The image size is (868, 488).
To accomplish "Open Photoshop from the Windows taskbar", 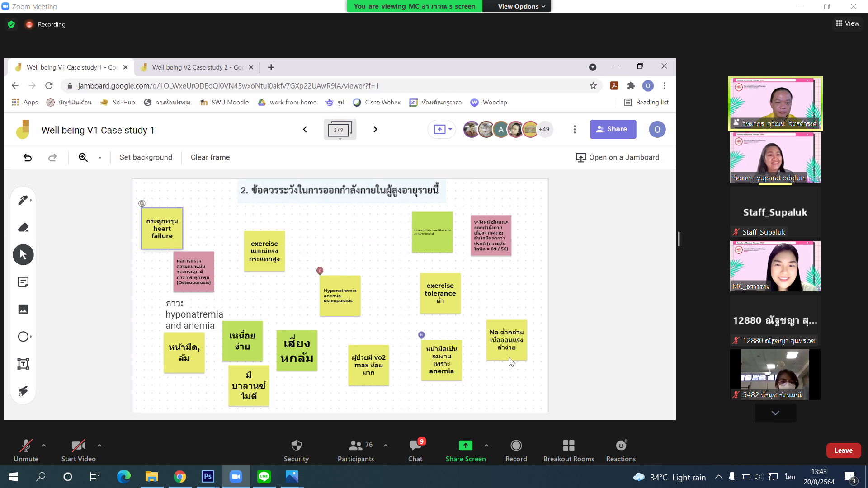I will pos(208,477).
